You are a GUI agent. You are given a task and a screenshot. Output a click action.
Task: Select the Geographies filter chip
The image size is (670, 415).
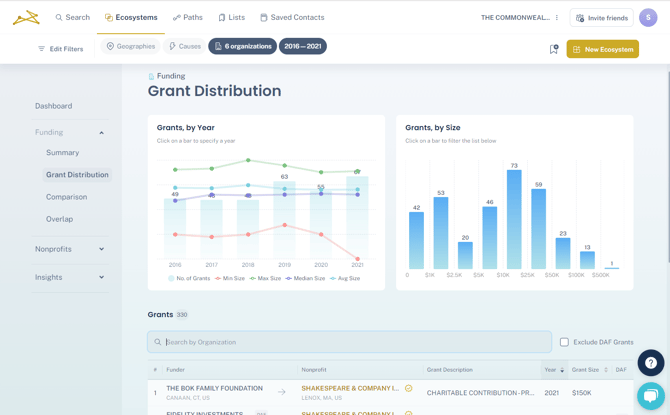131,46
